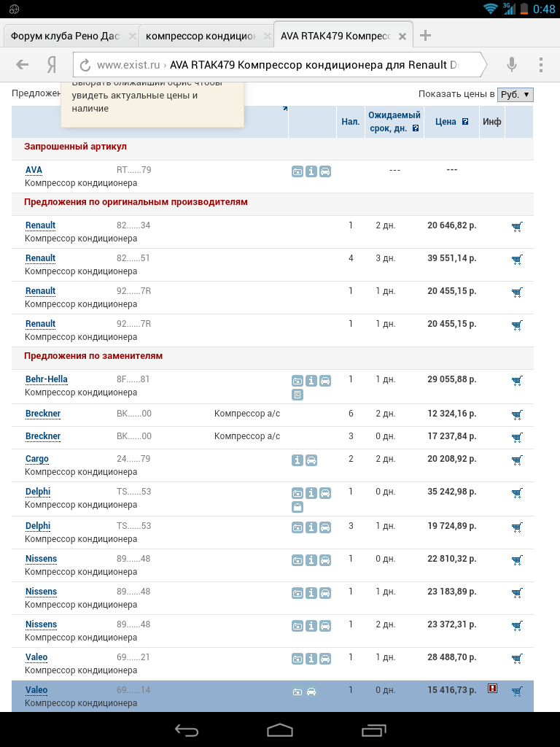Open the AVA brand link
This screenshot has width=560, height=747.
click(x=34, y=169)
